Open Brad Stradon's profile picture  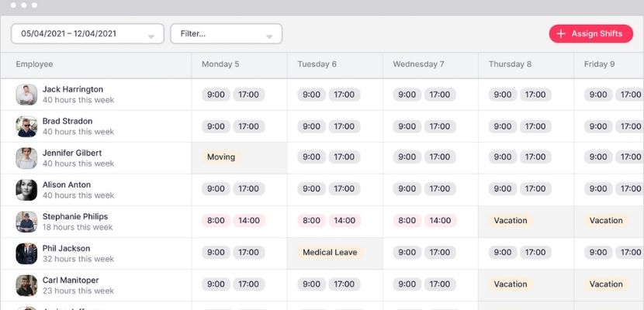pos(26,126)
